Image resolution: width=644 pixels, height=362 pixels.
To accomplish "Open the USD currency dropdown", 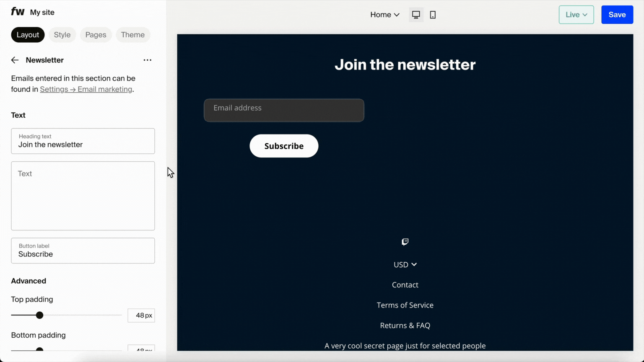I will (x=405, y=264).
